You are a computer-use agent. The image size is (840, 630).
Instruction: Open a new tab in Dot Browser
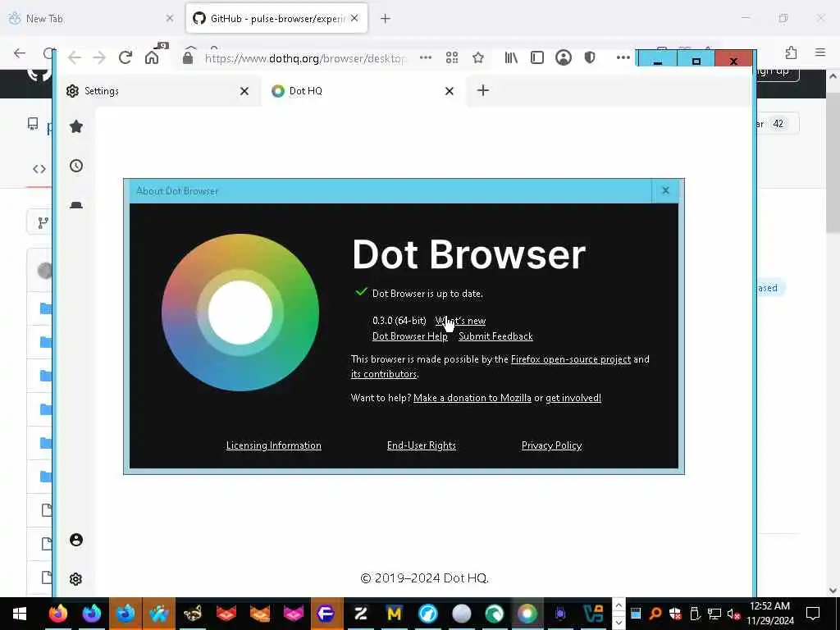point(482,90)
